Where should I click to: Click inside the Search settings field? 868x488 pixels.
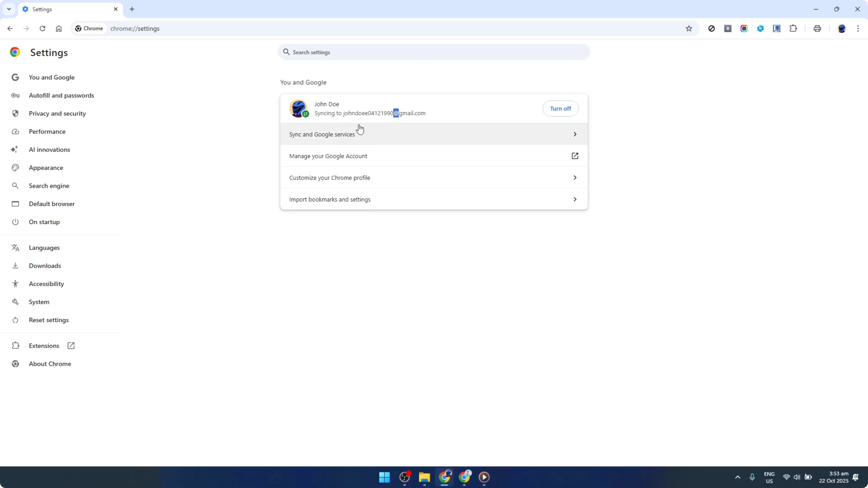tap(433, 52)
